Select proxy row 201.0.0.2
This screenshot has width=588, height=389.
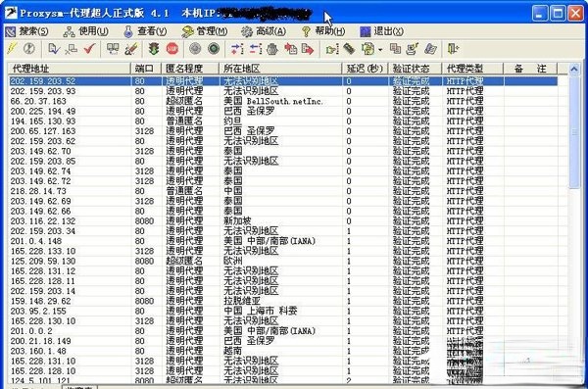283,331
